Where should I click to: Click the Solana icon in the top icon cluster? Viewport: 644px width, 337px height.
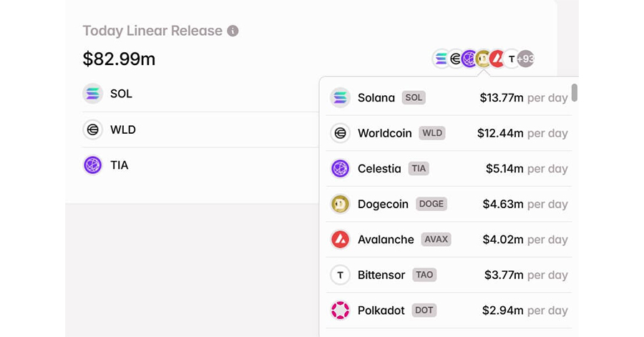pyautogui.click(x=441, y=59)
